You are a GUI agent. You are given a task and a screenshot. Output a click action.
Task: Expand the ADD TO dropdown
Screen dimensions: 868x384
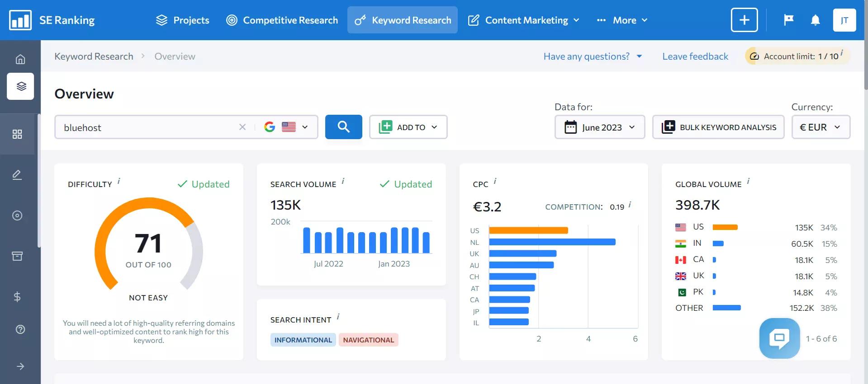click(408, 127)
